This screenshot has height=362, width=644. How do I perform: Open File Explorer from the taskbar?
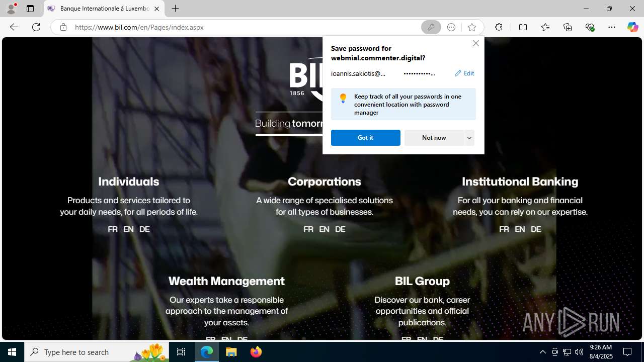coord(231,352)
